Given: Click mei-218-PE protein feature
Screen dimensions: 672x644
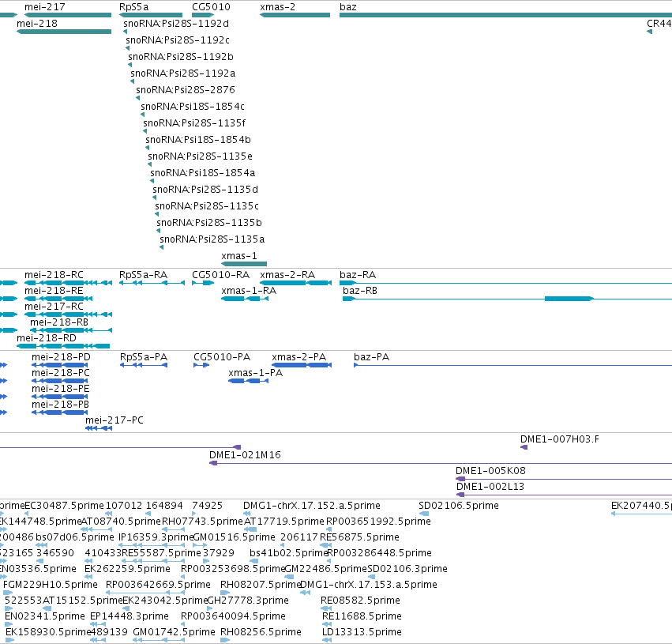Looking at the screenshot, I should click(59, 397).
